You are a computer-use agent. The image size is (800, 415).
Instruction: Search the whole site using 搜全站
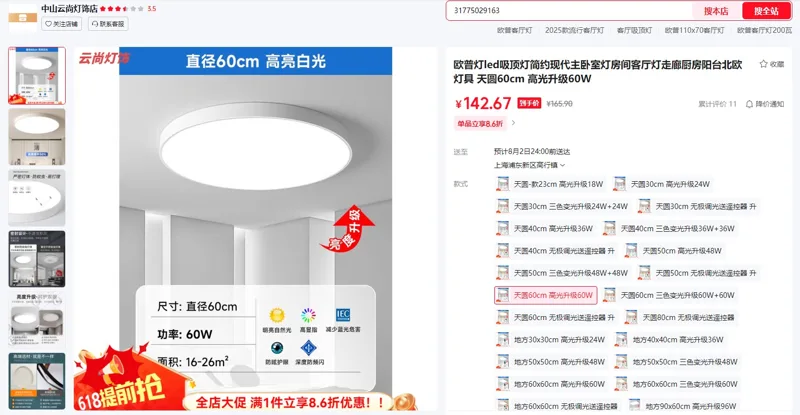click(x=766, y=11)
